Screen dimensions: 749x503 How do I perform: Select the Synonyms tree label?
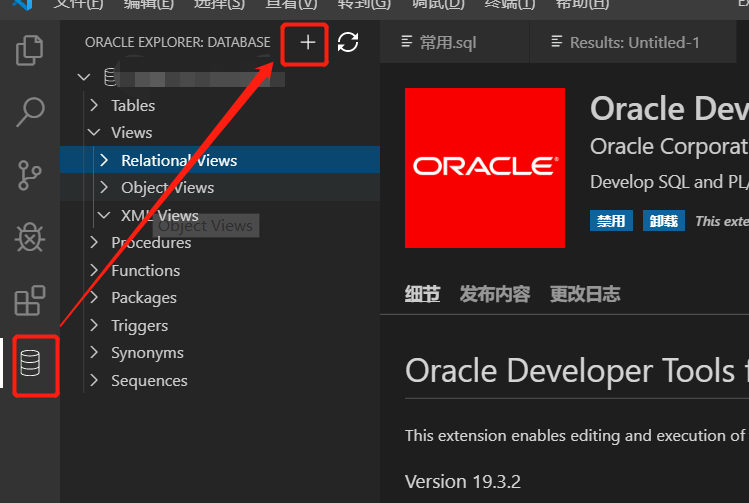point(147,353)
